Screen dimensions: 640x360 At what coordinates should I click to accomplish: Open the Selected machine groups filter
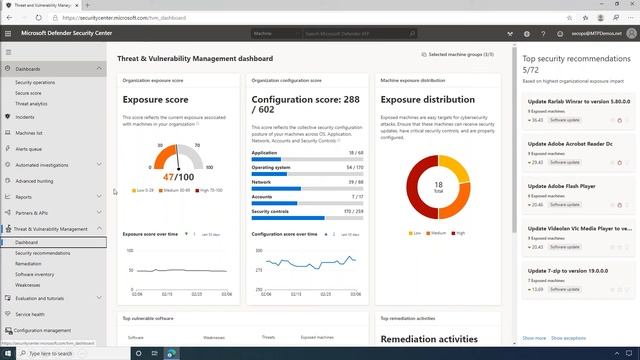coord(458,54)
